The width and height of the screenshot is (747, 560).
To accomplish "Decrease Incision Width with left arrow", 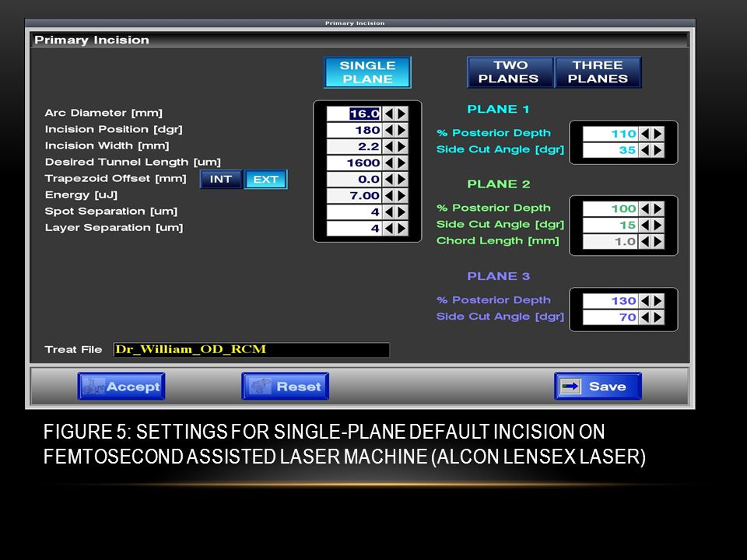I will coord(389,147).
